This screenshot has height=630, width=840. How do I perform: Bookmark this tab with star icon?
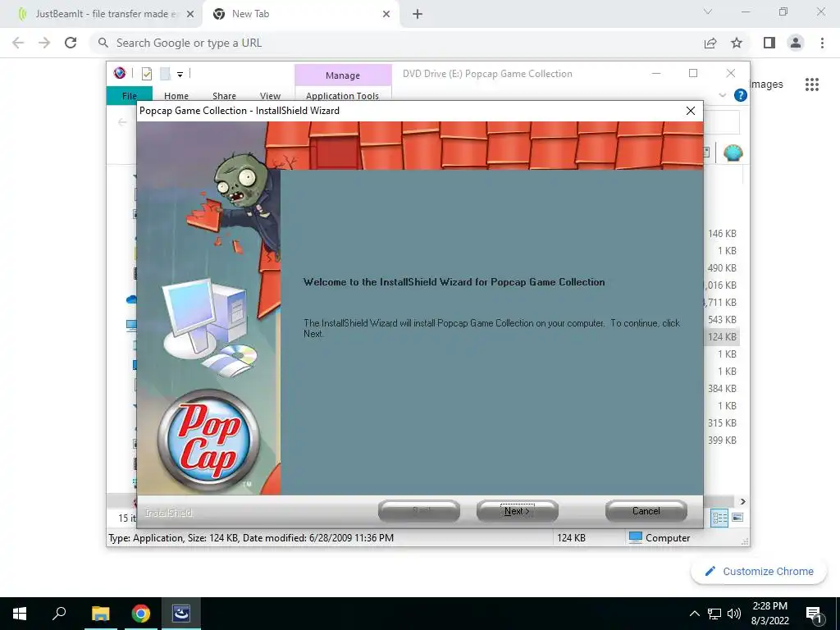[737, 43]
